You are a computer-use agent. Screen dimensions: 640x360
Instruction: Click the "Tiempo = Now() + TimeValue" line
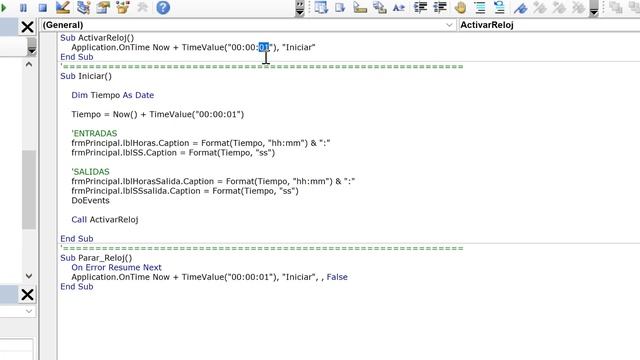click(x=158, y=114)
